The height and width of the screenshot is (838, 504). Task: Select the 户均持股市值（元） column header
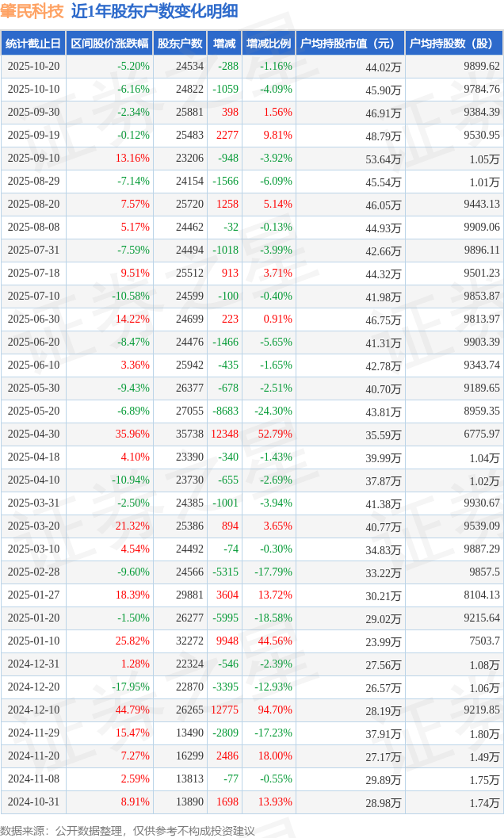pyautogui.click(x=349, y=44)
